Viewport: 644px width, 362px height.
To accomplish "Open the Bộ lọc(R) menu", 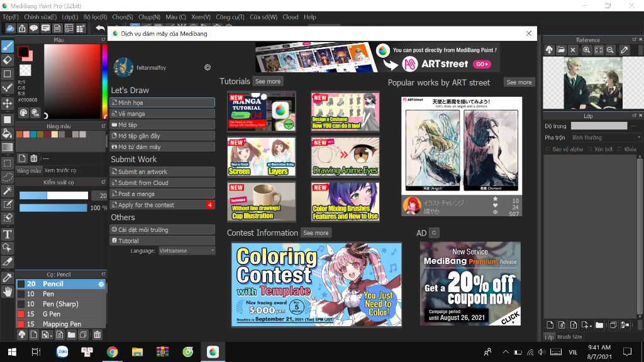I will 96,17.
